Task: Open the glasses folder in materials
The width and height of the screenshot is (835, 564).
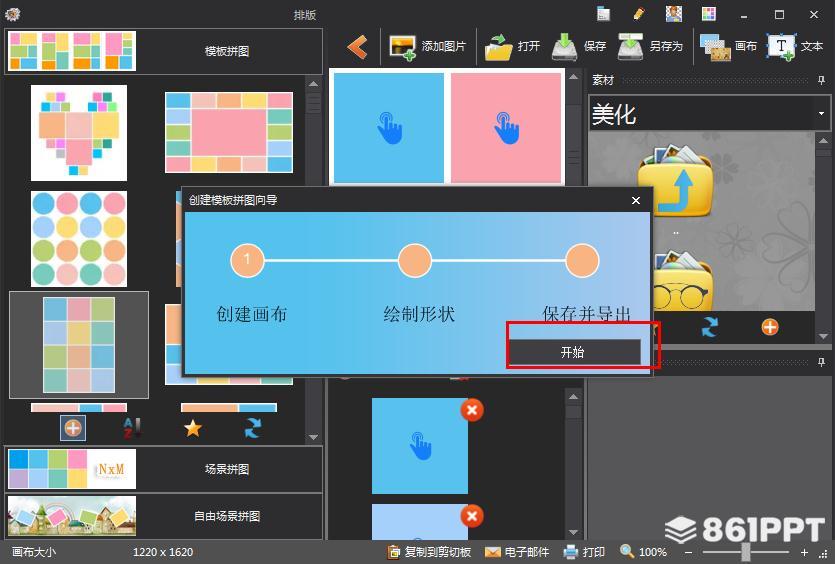Action: click(682, 282)
